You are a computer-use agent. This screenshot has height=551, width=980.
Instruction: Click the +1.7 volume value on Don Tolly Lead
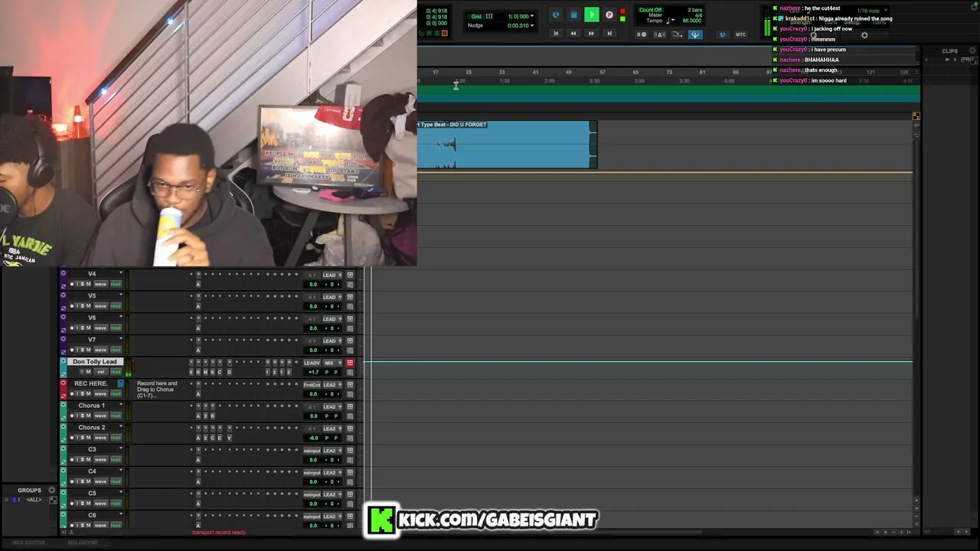tap(313, 373)
